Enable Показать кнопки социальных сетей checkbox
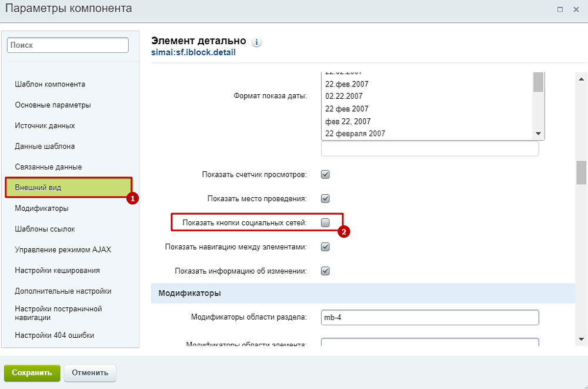Viewport: 588px width, 389px height. pos(325,223)
